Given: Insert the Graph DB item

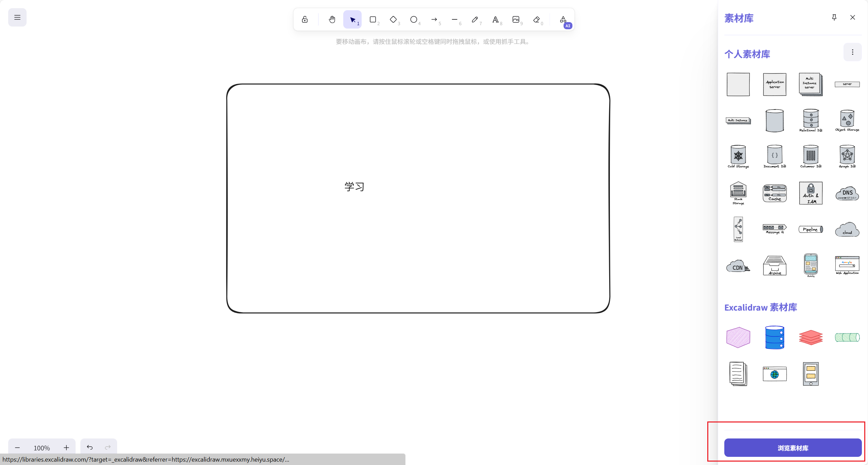Looking at the screenshot, I should click(847, 157).
